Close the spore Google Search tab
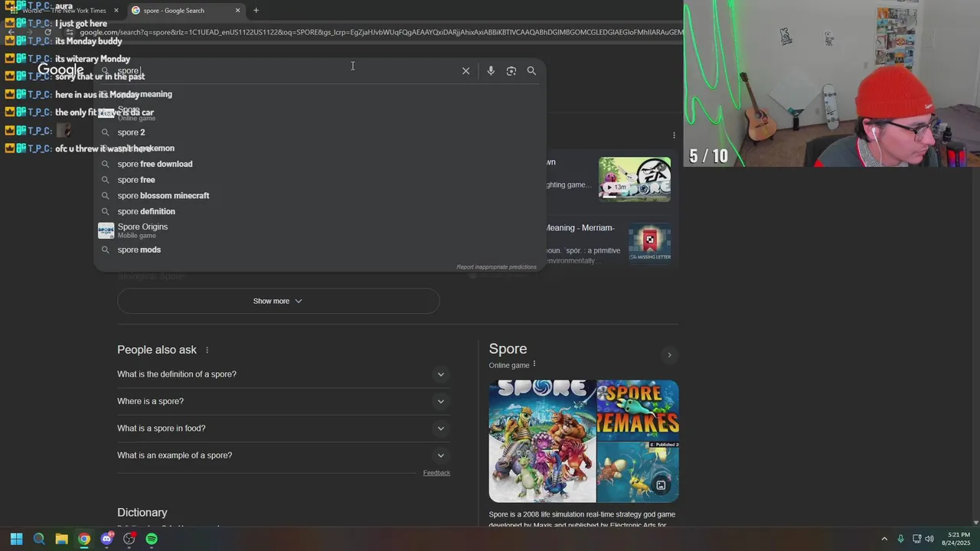The width and height of the screenshot is (980, 551). click(237, 11)
